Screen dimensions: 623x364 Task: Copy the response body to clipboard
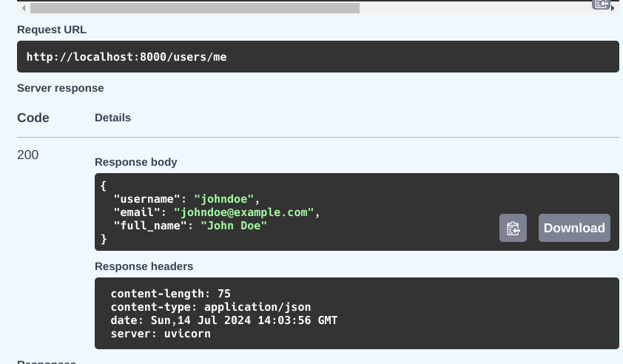tap(513, 228)
